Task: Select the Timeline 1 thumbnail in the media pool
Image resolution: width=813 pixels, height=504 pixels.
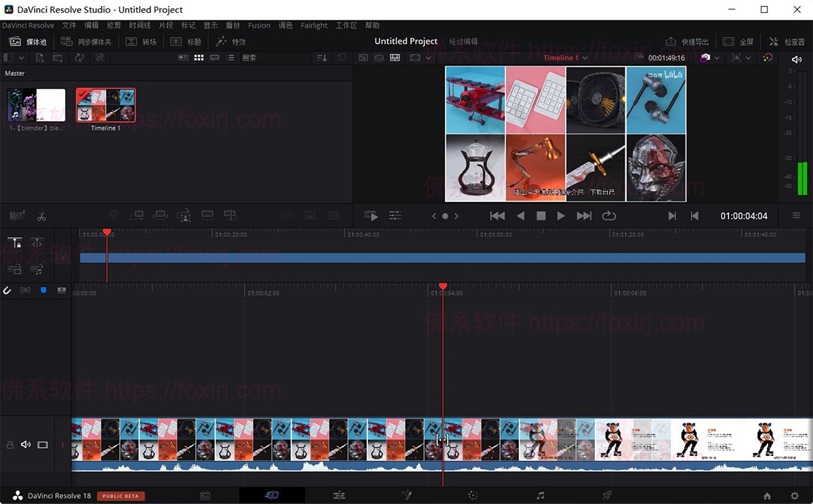Action: click(105, 104)
